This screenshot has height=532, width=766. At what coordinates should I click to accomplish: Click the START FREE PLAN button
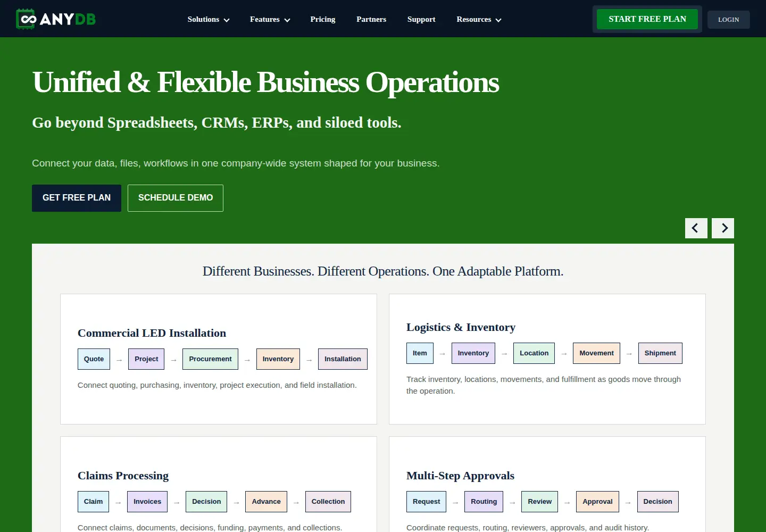point(647,19)
